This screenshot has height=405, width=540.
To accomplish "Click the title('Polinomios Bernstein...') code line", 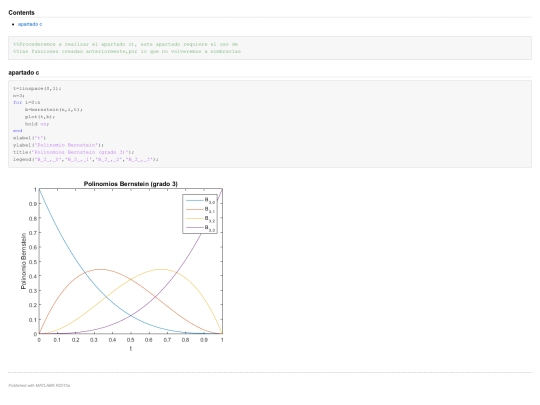I will [74, 152].
